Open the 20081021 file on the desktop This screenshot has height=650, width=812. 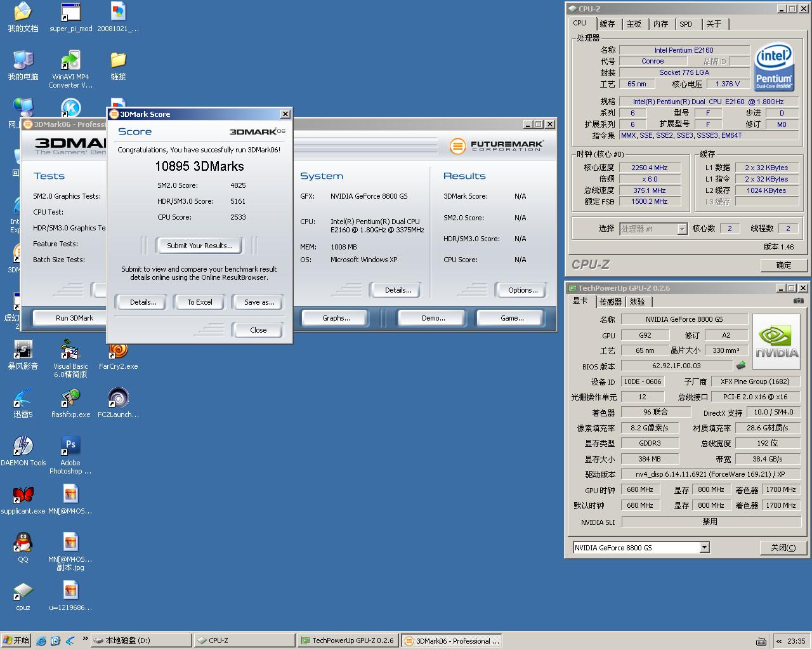coord(118,17)
